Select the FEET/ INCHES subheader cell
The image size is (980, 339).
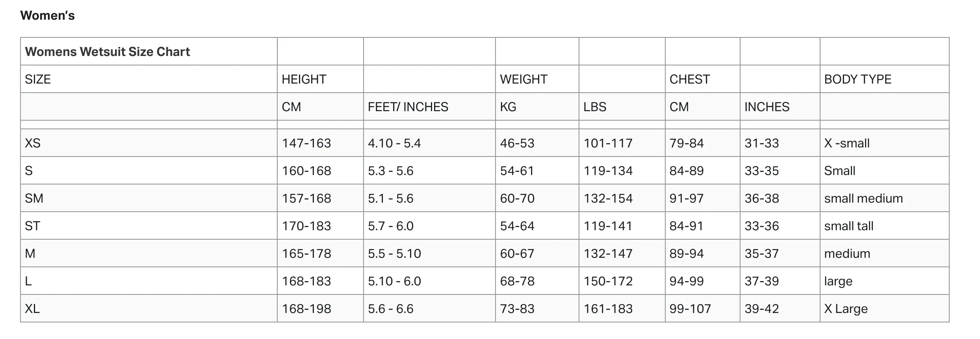pyautogui.click(x=429, y=106)
